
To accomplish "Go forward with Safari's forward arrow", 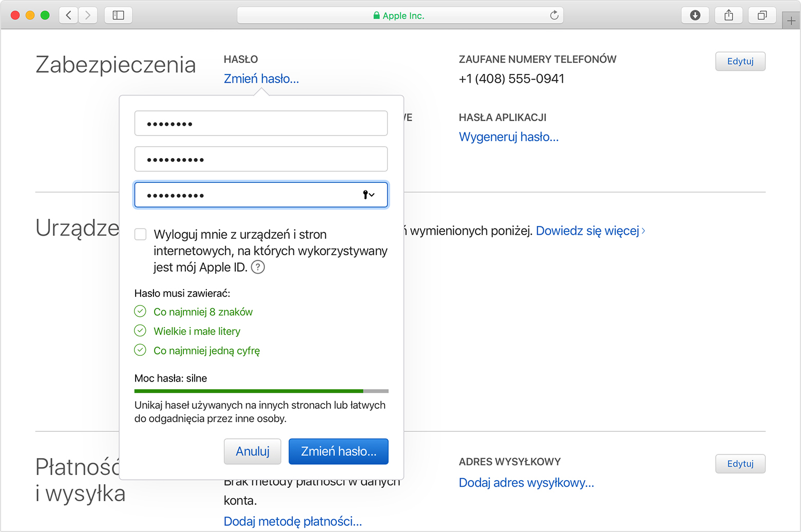I will (88, 15).
